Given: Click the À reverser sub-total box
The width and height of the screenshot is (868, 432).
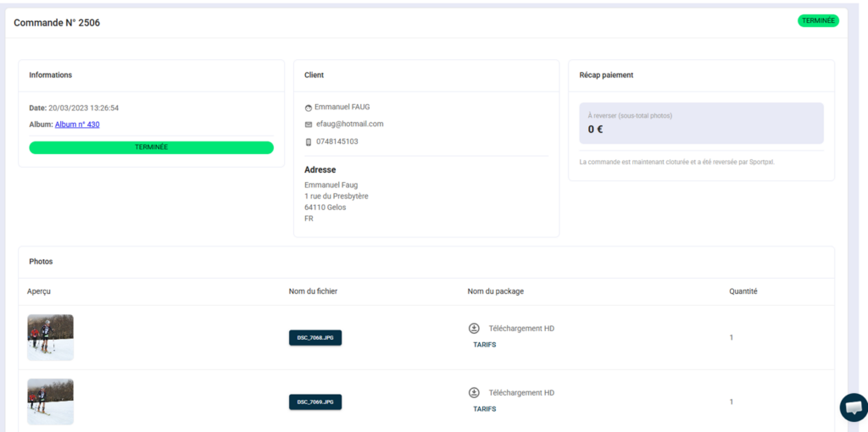Looking at the screenshot, I should (x=700, y=124).
